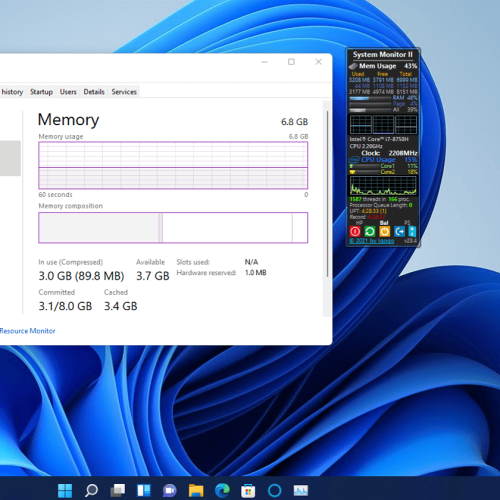Click the Intel logo beside CPU Usage

click(354, 160)
